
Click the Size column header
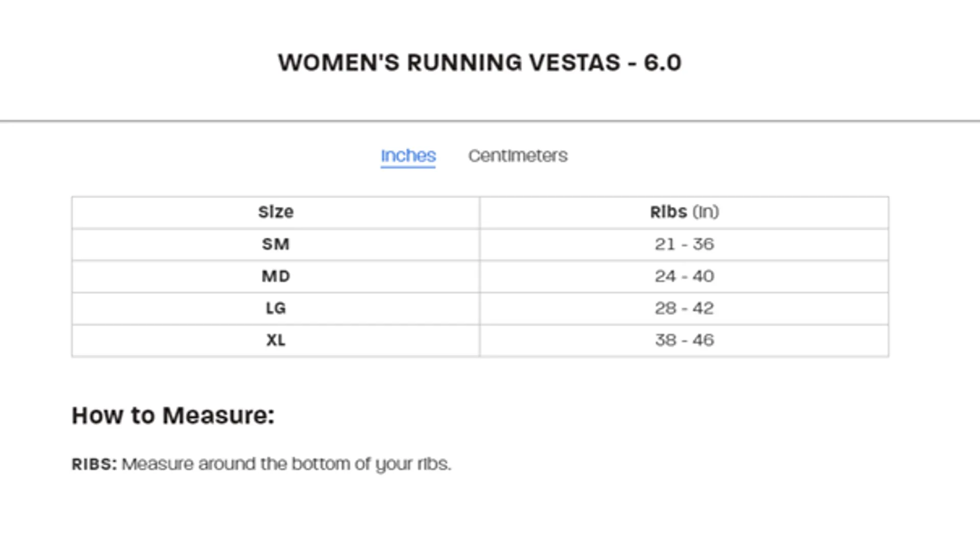coord(276,212)
